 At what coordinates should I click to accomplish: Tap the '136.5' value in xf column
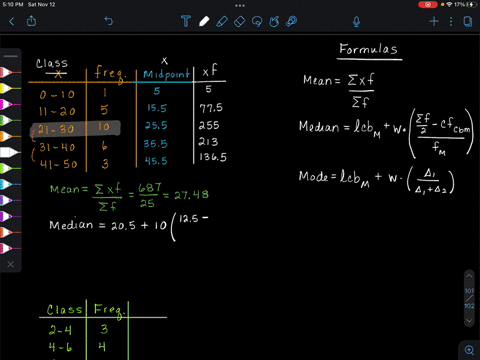tap(213, 157)
